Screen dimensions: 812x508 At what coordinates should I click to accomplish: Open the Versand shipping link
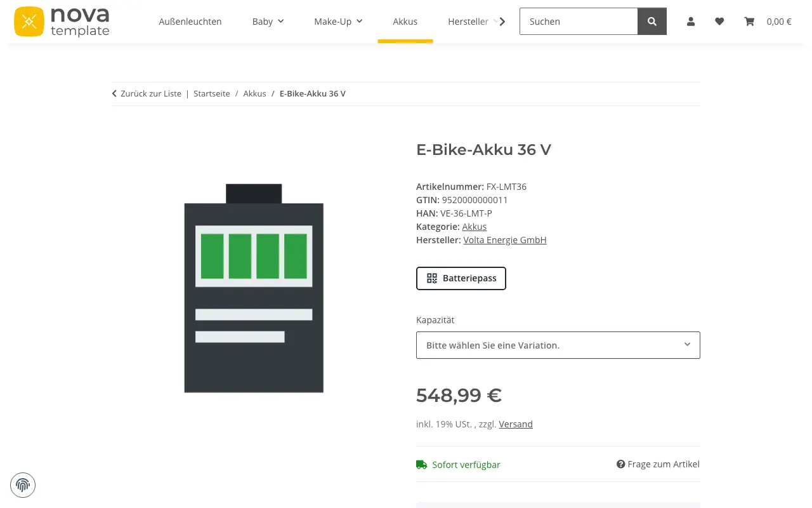[516, 424]
